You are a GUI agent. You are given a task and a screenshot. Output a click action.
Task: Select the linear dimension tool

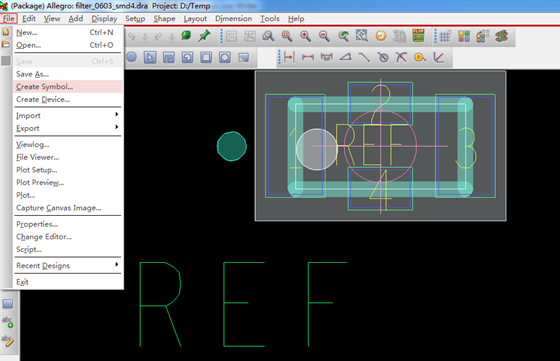(289, 57)
